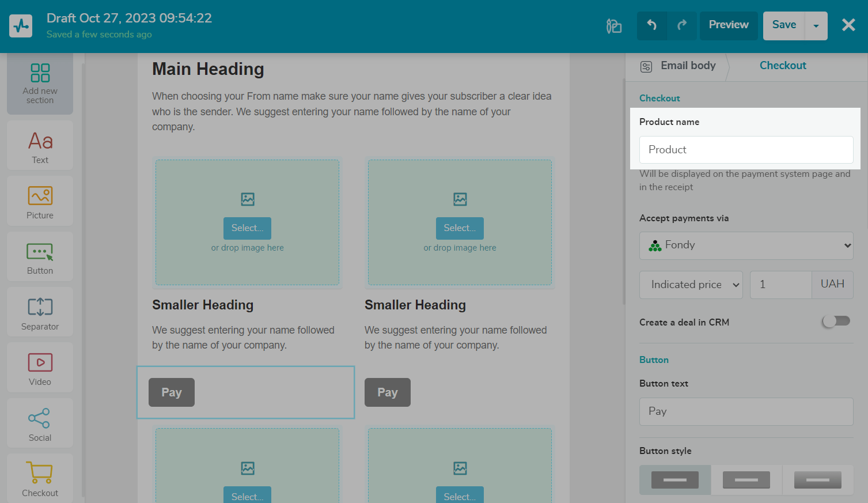The height and width of the screenshot is (503, 868).
Task: Select the Picture block icon
Action: click(x=40, y=196)
